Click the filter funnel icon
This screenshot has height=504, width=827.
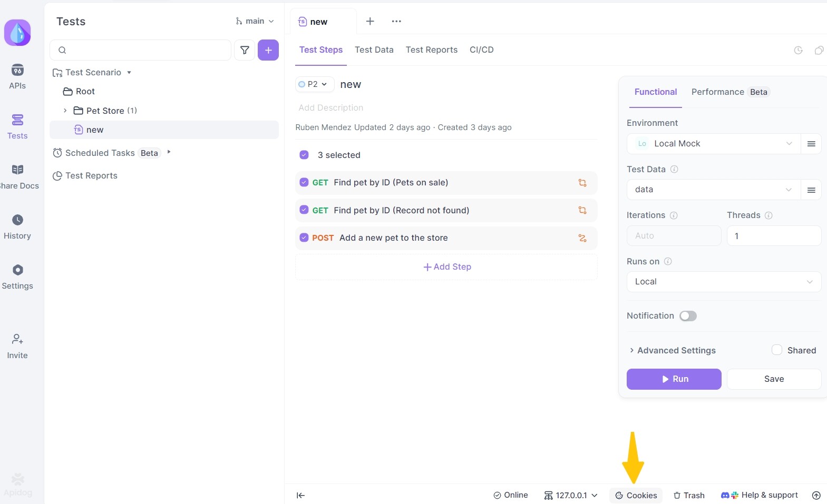[x=245, y=50]
